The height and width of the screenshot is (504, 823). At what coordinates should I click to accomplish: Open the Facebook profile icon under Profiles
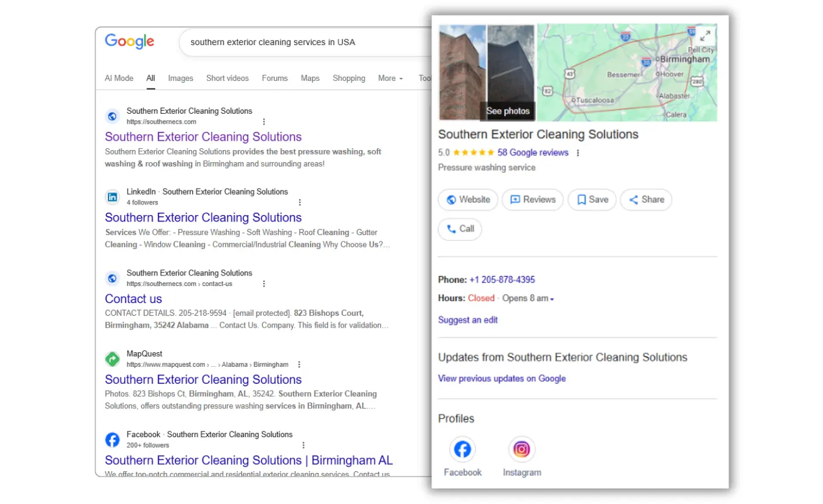[x=462, y=449]
